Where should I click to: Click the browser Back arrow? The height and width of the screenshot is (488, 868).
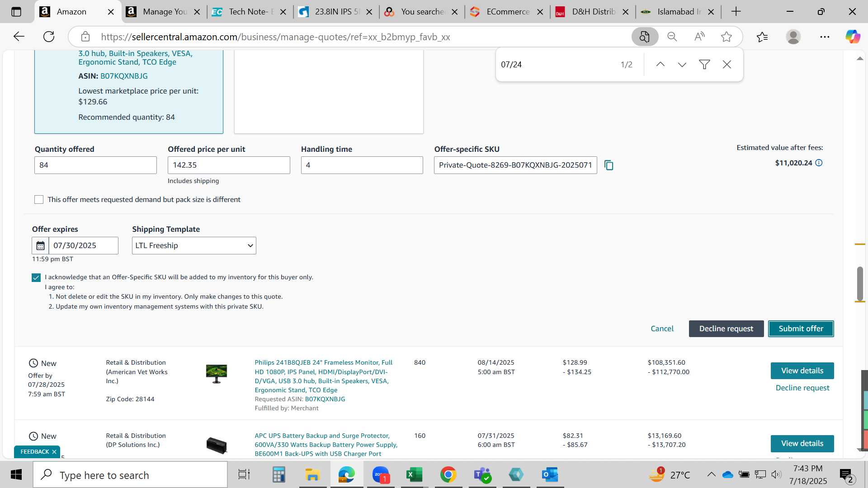tap(19, 37)
